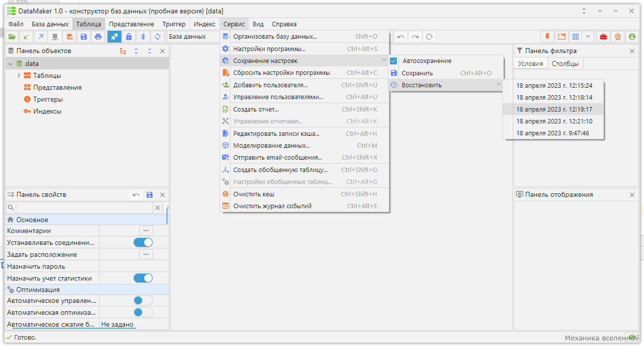Viewport: 644px width, 347px height.
Task: Click the ellipsis button for Задать расположение
Action: tap(146, 254)
